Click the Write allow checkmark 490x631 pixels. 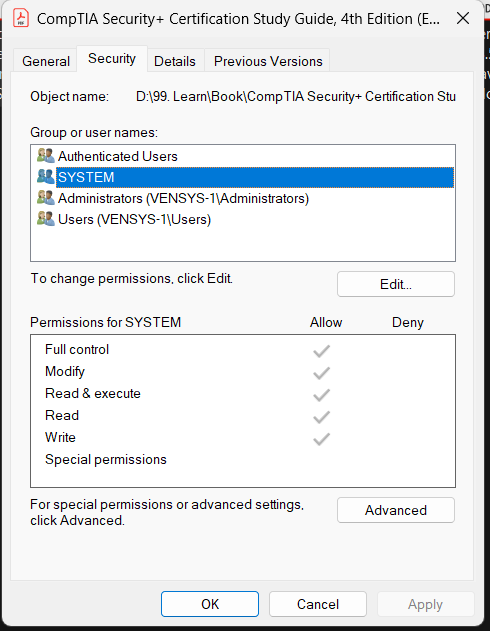(x=321, y=439)
